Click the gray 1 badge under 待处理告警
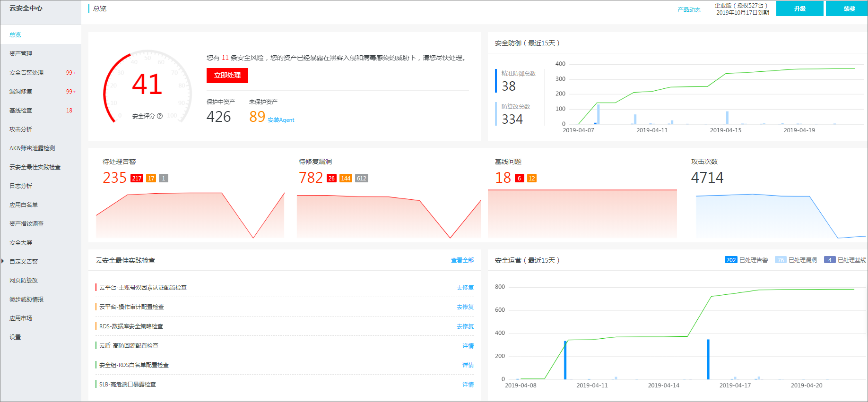Image resolution: width=868 pixels, height=402 pixels. pos(164,178)
